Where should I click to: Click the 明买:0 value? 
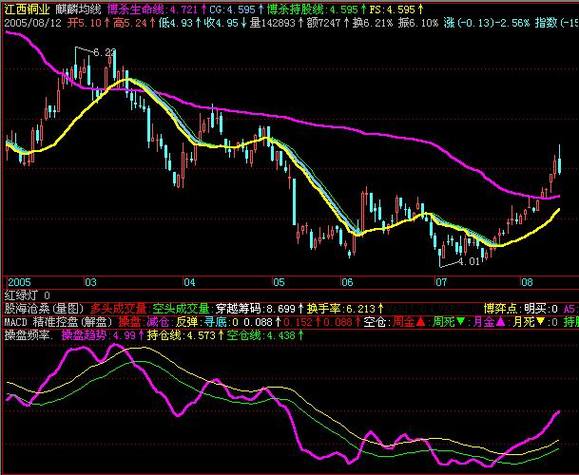541,308
